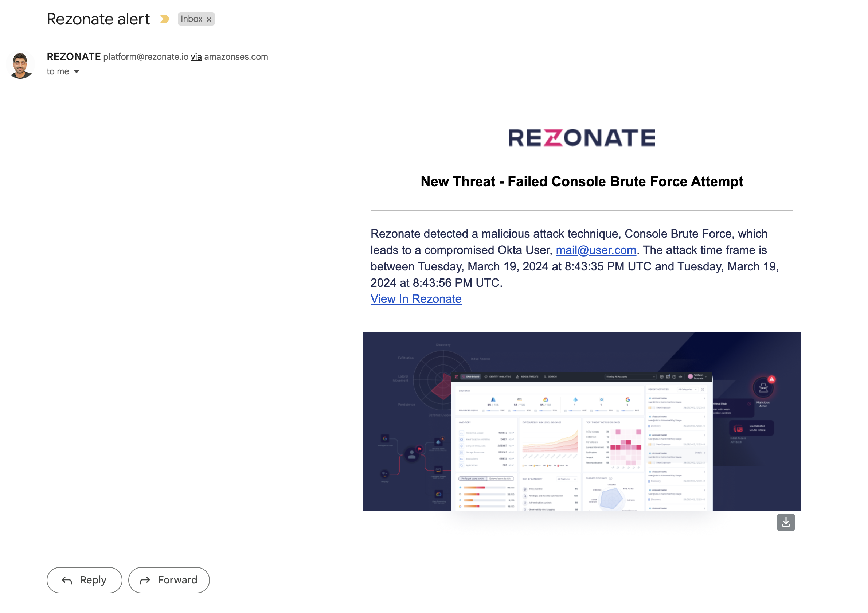Click the "Rezonate alert" subject heading
Viewport: 868px width, 613px height.
point(98,19)
